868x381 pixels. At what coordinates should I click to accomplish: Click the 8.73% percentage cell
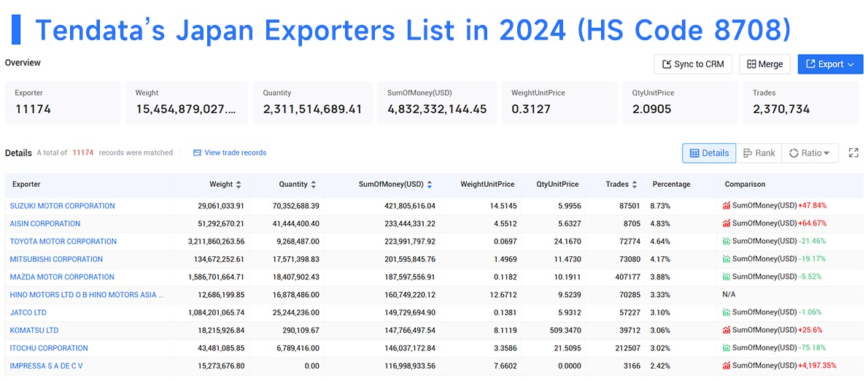coord(660,206)
